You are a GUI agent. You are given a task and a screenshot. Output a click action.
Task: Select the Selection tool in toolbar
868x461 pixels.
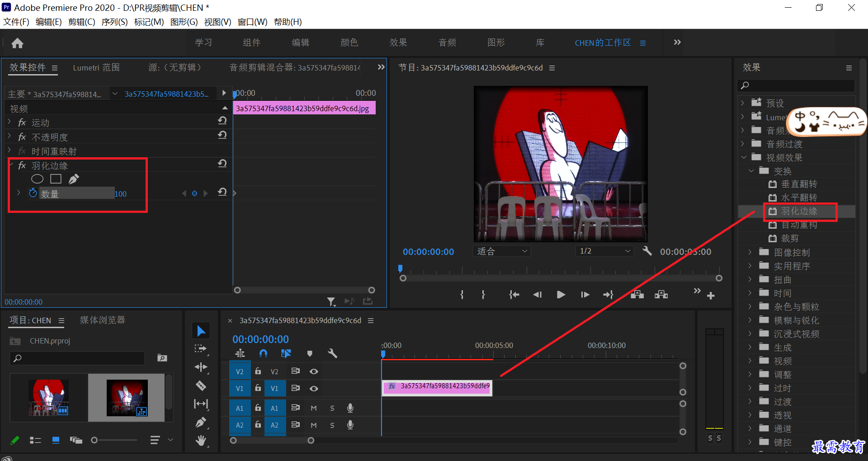coord(201,331)
